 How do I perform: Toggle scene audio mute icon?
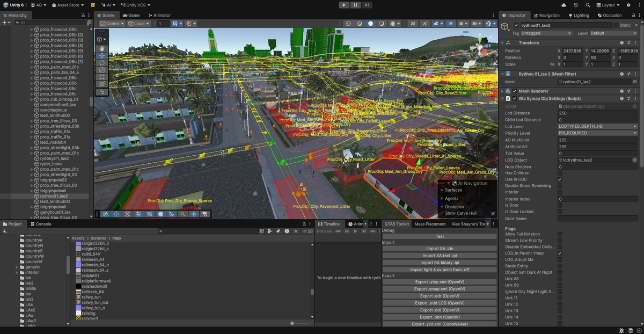[425, 24]
